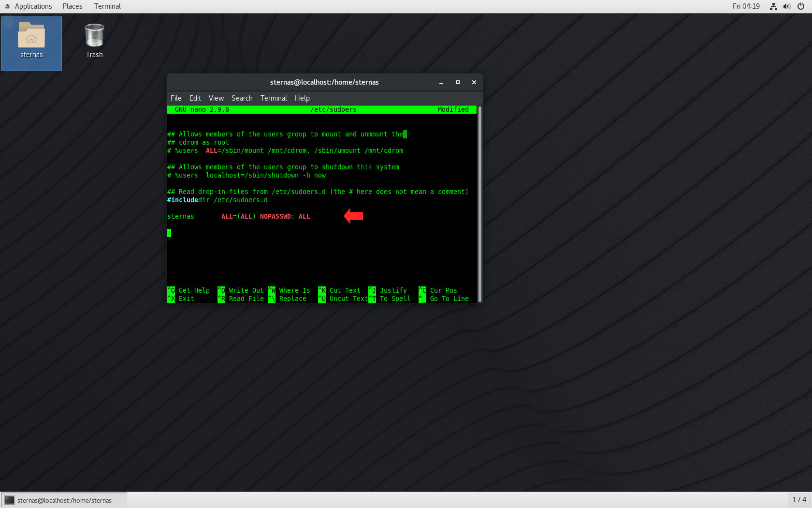The image size is (812, 508).
Task: Click the '/sbin/umount /mnt/cdrom' text
Action: point(359,151)
